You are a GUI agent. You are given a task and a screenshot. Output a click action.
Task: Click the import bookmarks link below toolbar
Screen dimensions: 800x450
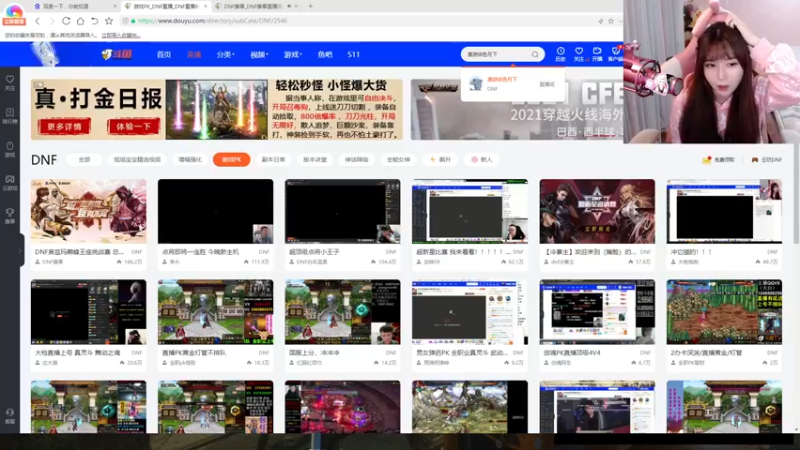point(120,35)
